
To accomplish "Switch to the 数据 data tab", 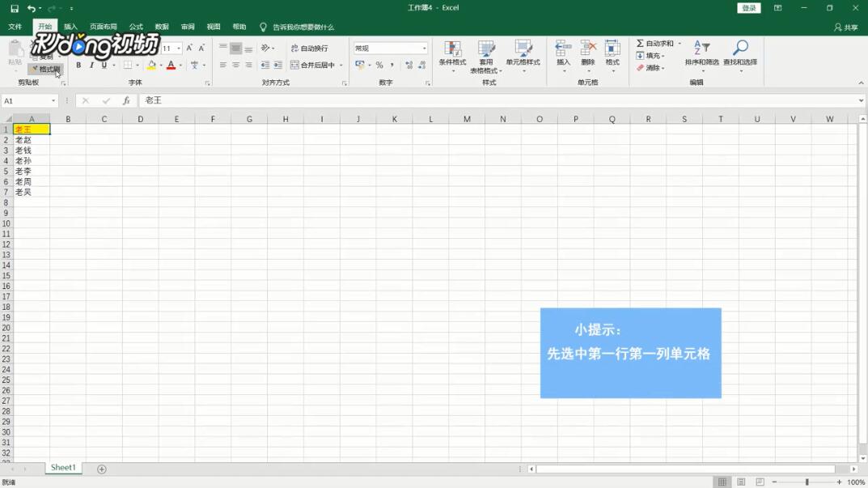I will (162, 27).
